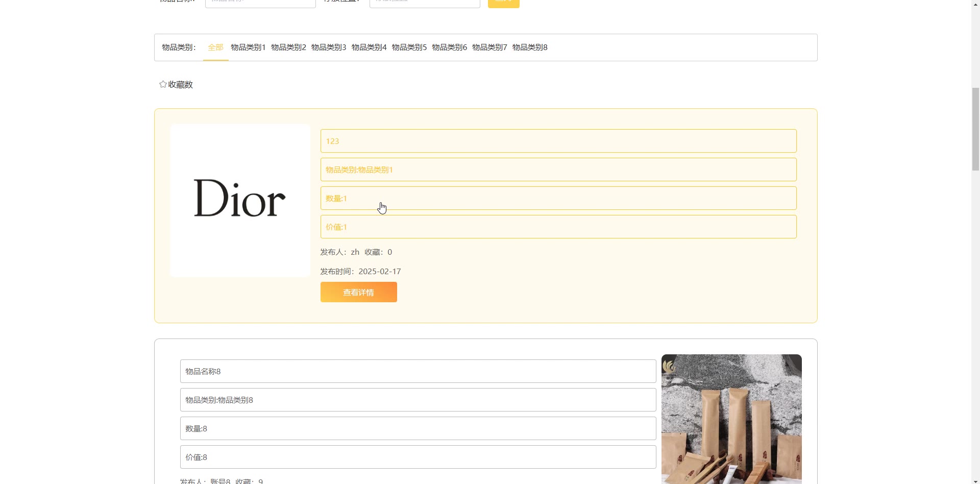Image resolution: width=980 pixels, height=484 pixels.
Task: Choose the 物品类别4 tab
Action: point(369,47)
